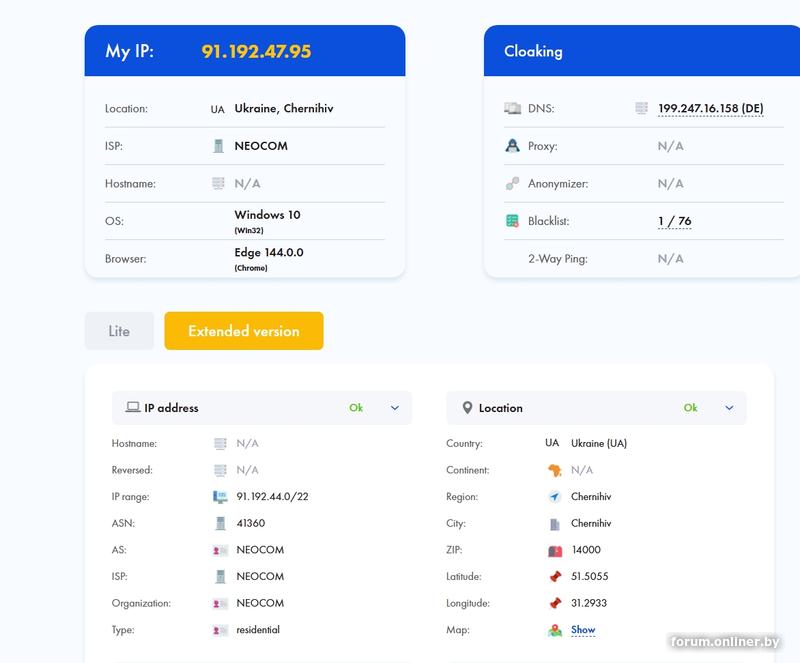Click the Windows 10 OS value

point(267,215)
